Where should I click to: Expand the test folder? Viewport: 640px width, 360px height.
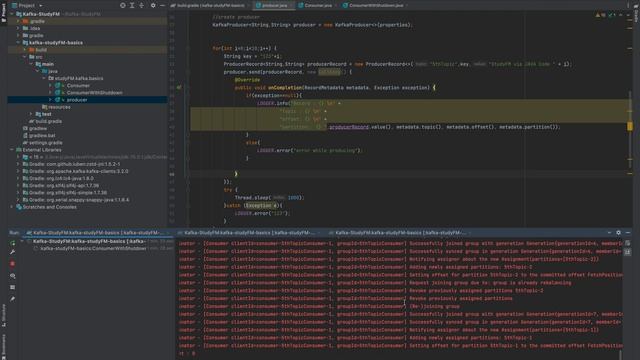pos(31,114)
